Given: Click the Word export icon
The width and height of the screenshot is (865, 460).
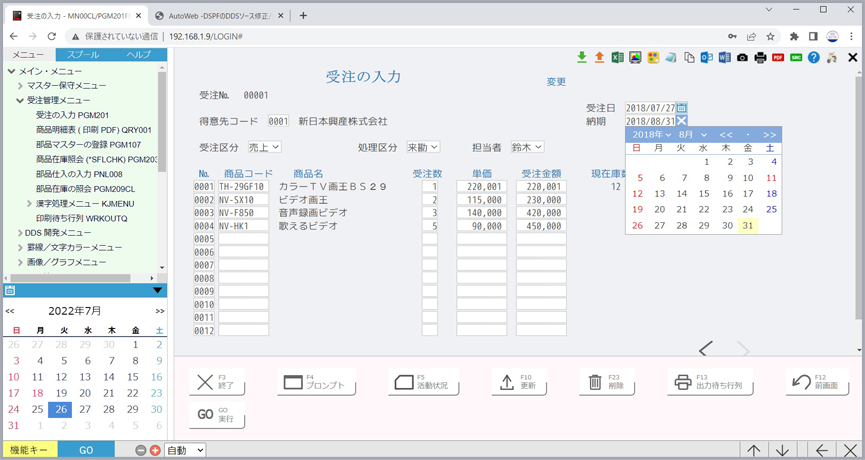Looking at the screenshot, I should [x=724, y=58].
